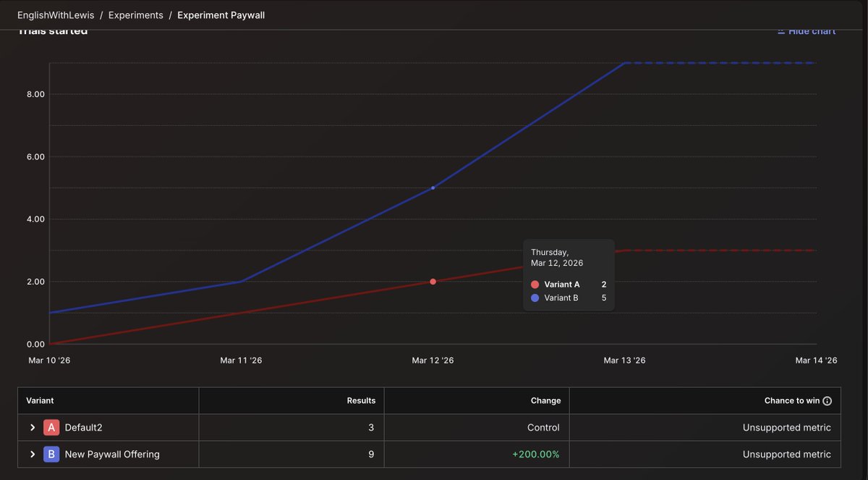Click the Mar 13 '26 axis label
This screenshot has width=868, height=480.
coord(624,361)
